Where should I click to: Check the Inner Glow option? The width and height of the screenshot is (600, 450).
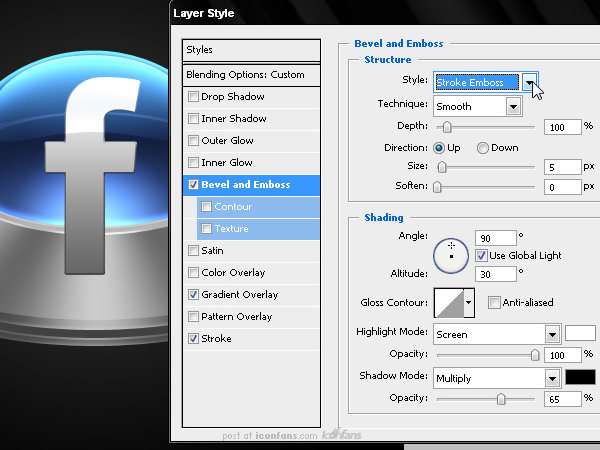(x=193, y=163)
